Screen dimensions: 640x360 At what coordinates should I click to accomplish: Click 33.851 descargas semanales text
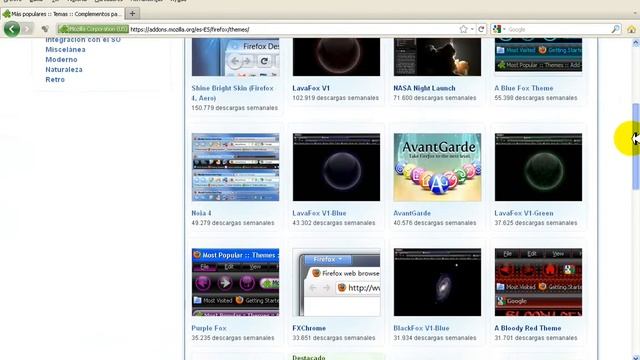point(333,338)
